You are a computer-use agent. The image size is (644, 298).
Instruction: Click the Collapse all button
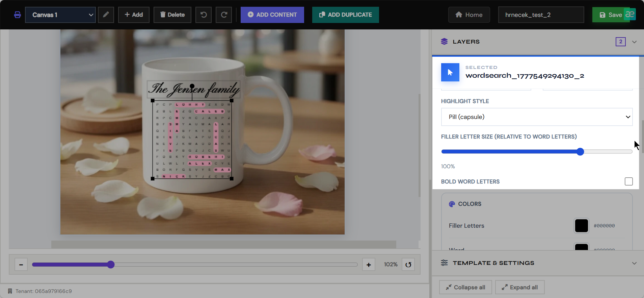point(465,287)
